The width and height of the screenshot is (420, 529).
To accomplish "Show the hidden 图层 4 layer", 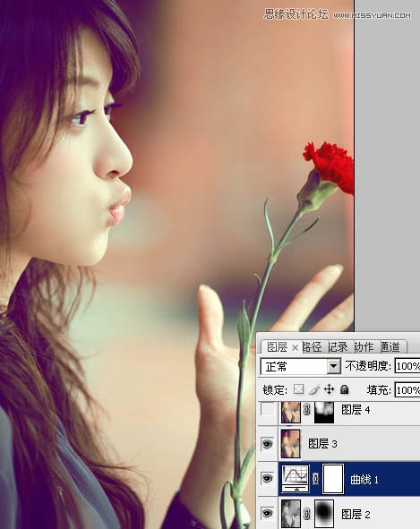I will coord(268,410).
